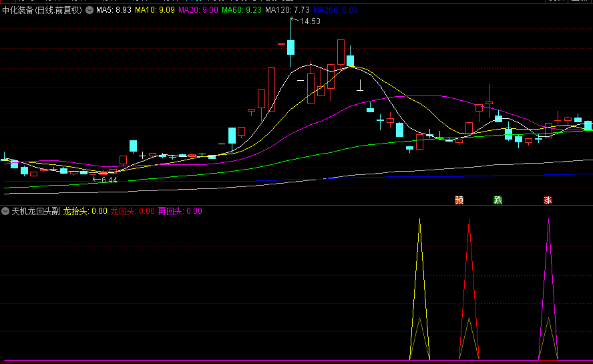
Task: Select the magenta MA20 legend label
Action: coord(199,11)
